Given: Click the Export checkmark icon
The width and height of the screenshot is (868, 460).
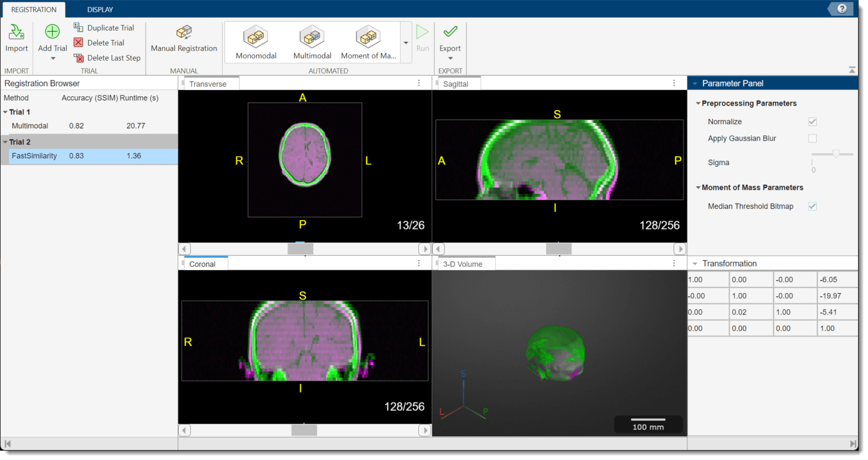Looking at the screenshot, I should point(450,32).
